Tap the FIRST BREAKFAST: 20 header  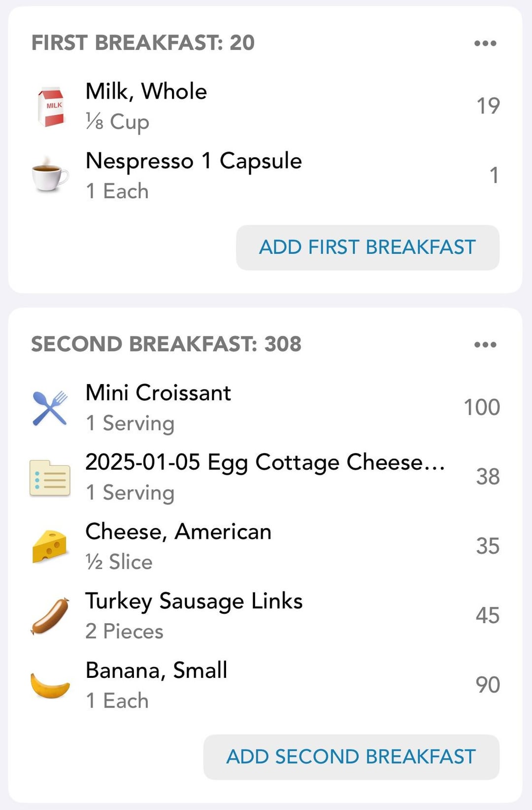coord(143,43)
